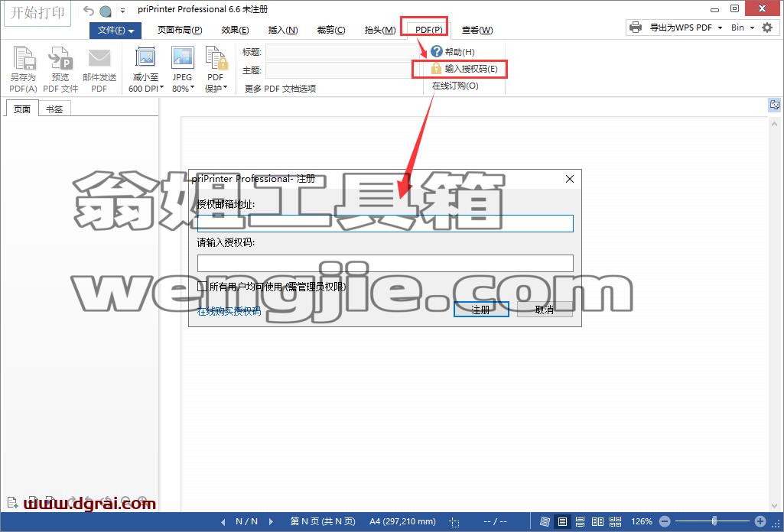Select the single page view icon
This screenshot has width=784, height=532.
562,521
